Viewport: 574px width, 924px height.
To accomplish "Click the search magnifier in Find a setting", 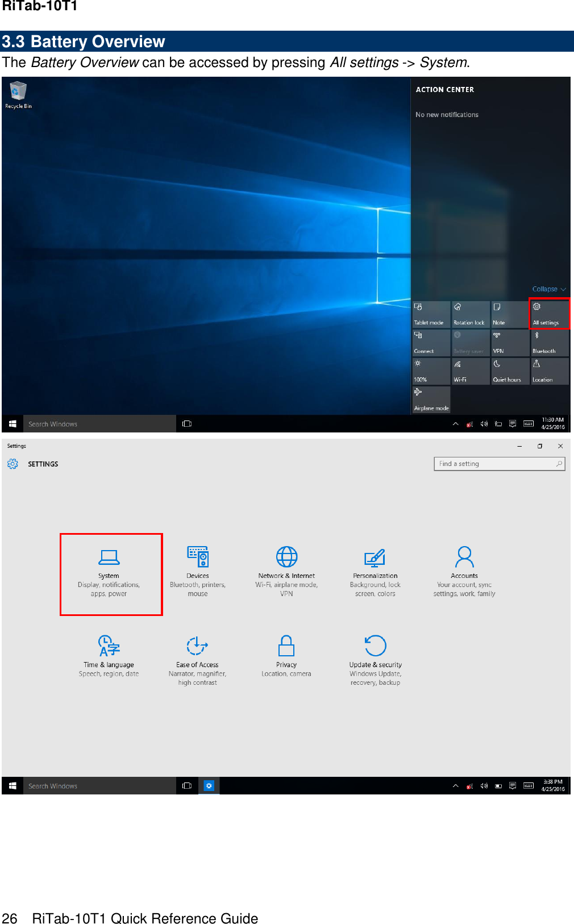I will click(559, 464).
